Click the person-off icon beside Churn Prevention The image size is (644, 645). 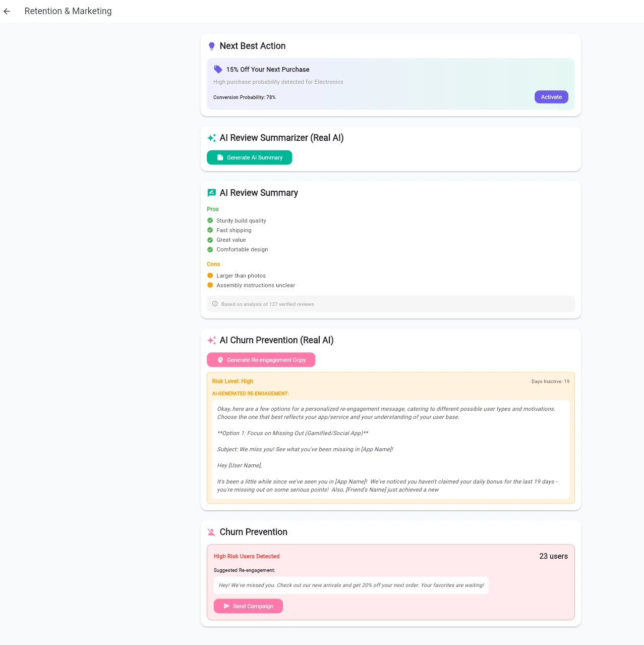[212, 532]
